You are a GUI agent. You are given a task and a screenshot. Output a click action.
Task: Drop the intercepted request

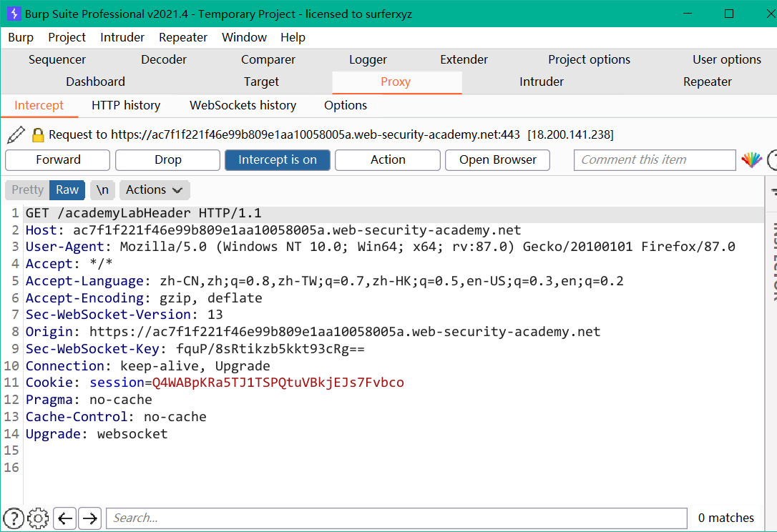click(168, 160)
